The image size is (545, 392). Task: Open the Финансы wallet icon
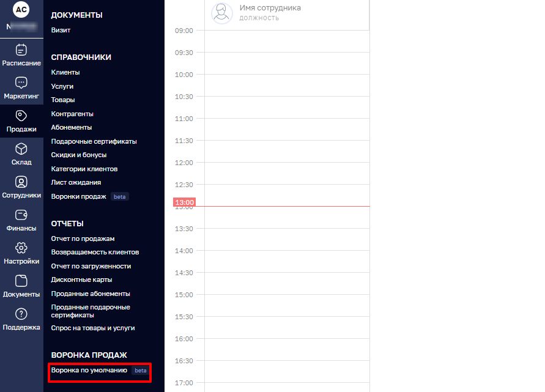[21, 215]
